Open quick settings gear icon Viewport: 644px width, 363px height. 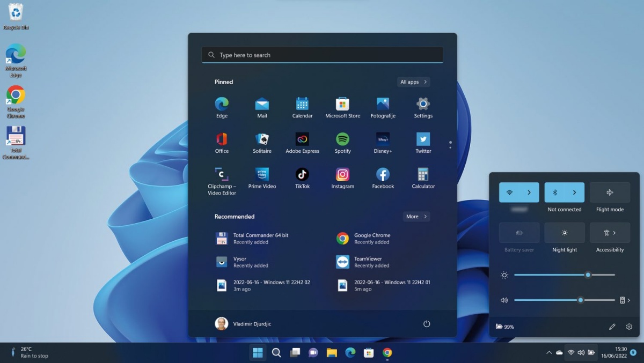pos(629,327)
